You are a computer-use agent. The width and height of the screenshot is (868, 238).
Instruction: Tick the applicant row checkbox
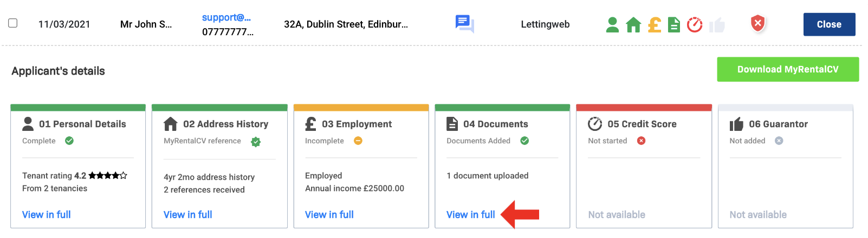tap(13, 23)
